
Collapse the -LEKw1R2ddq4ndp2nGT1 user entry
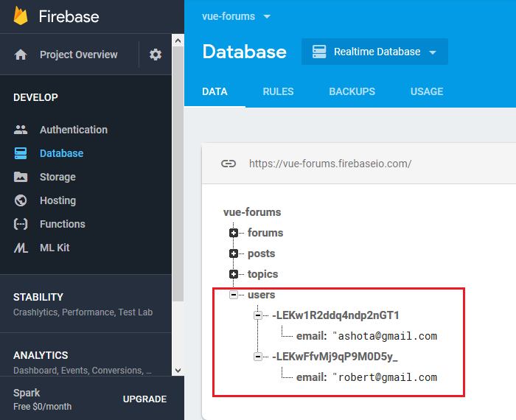coord(258,315)
